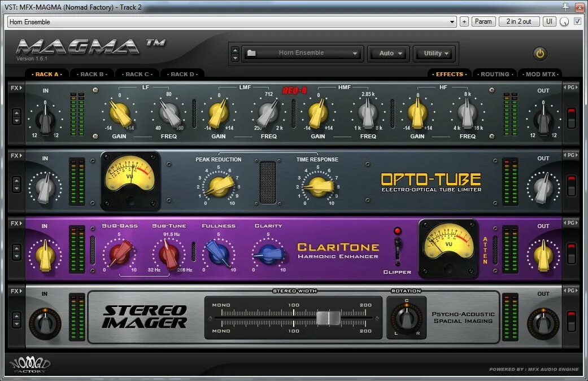
Task: Open the MAGMA Horn Ensemble preset menu
Action: [303, 53]
